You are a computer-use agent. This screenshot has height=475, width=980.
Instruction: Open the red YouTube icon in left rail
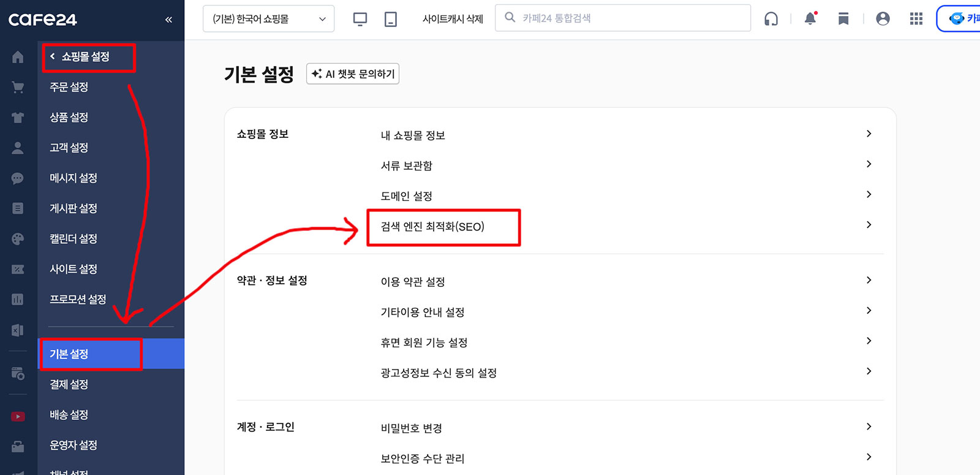tap(18, 417)
